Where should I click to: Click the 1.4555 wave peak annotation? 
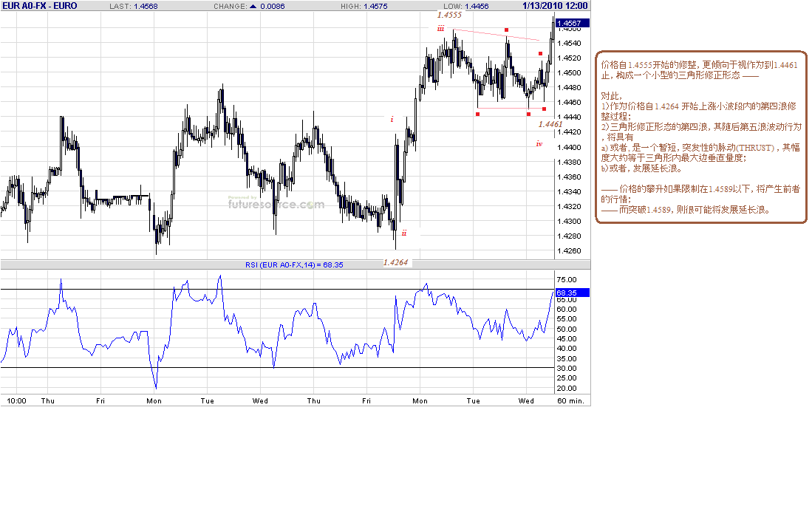(x=449, y=15)
